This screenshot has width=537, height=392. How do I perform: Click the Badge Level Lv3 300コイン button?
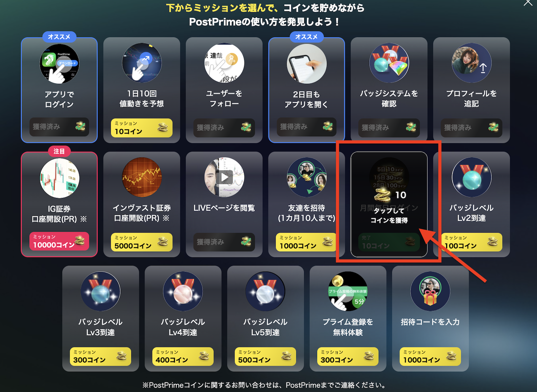point(100,356)
